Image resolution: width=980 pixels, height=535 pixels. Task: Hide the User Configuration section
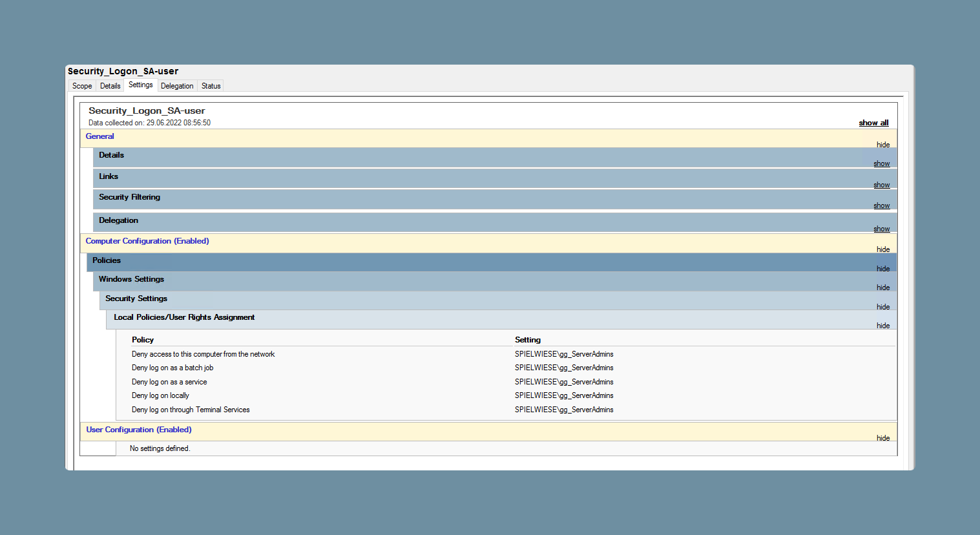pyautogui.click(x=883, y=438)
